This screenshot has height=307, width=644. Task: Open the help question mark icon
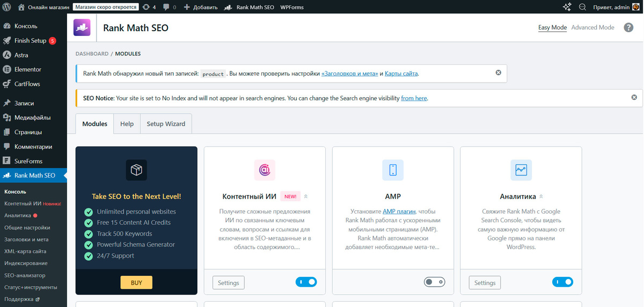click(x=628, y=27)
